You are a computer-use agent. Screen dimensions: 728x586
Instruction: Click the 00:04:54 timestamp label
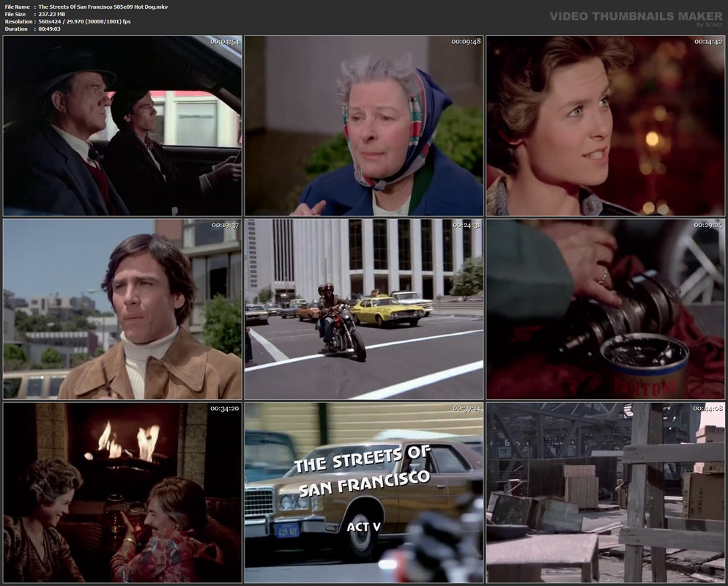coord(225,42)
